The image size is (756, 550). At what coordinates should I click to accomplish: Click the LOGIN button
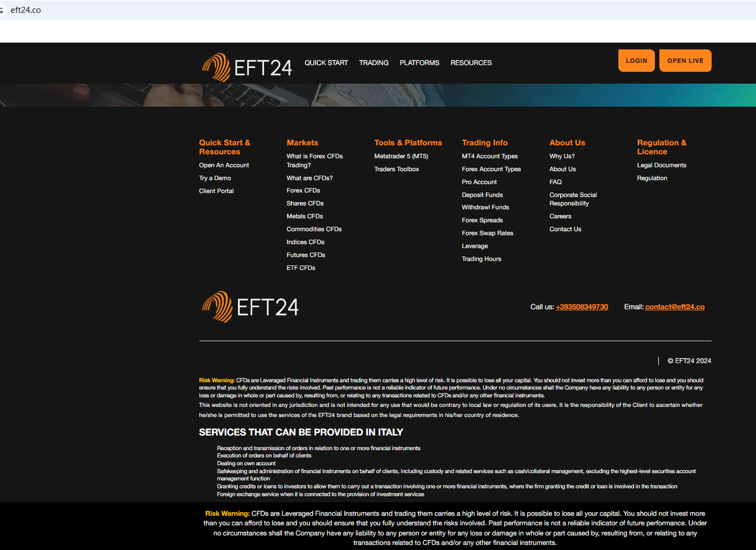(636, 61)
